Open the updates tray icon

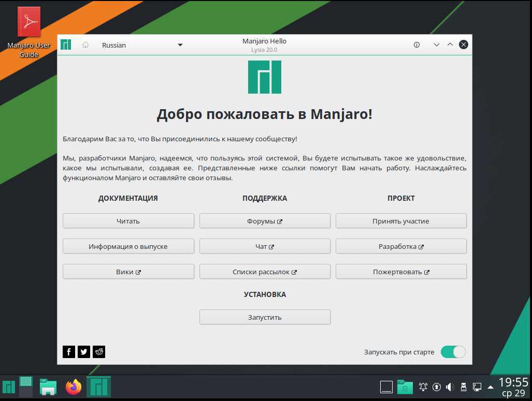pyautogui.click(x=437, y=387)
